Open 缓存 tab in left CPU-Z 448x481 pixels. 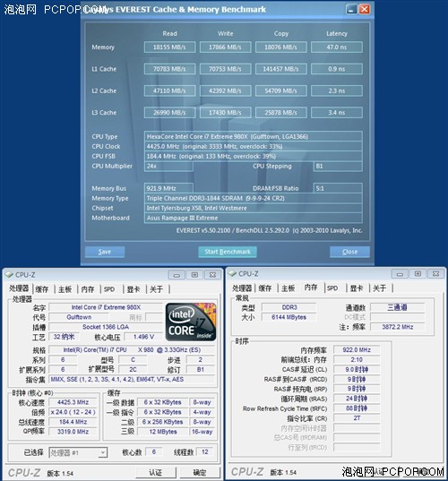point(42,289)
